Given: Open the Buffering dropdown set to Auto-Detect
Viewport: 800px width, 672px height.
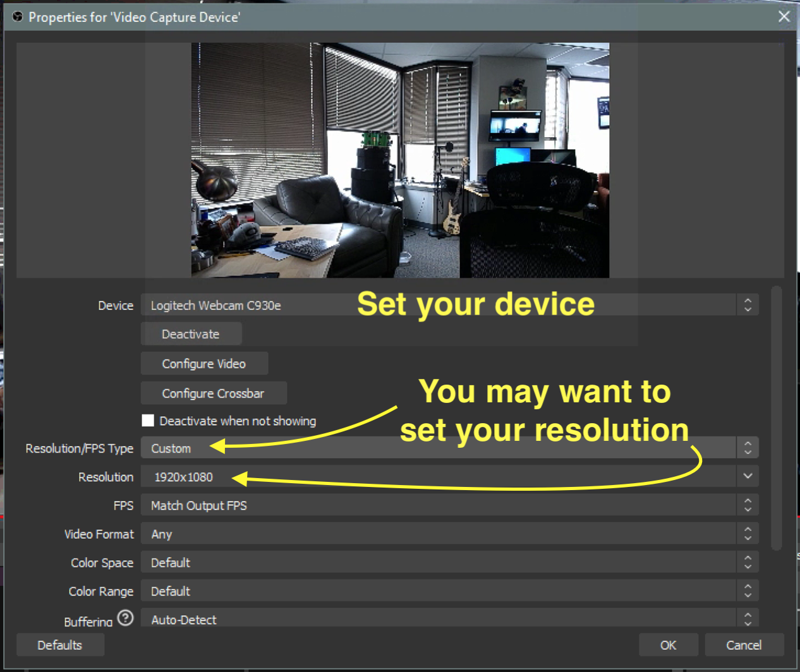Looking at the screenshot, I should (x=449, y=619).
